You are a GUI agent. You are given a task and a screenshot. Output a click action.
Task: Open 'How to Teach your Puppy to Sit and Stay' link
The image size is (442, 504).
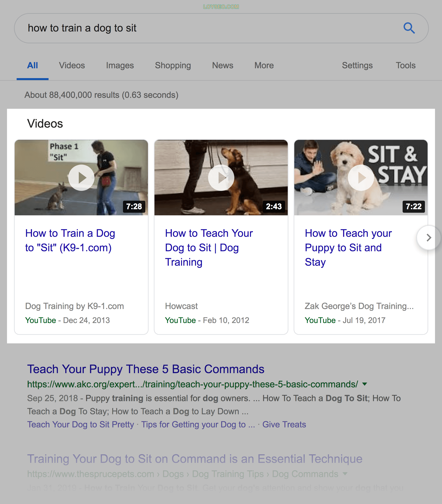348,248
